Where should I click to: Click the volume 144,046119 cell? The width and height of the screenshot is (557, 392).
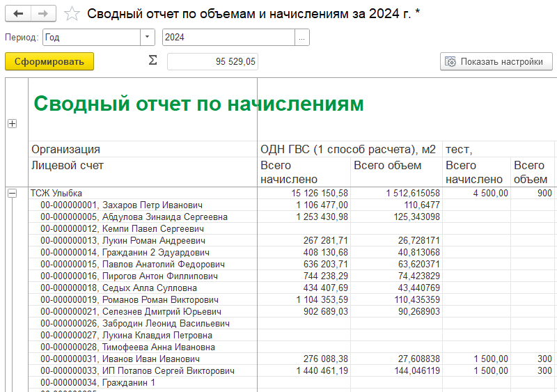pyautogui.click(x=396, y=370)
